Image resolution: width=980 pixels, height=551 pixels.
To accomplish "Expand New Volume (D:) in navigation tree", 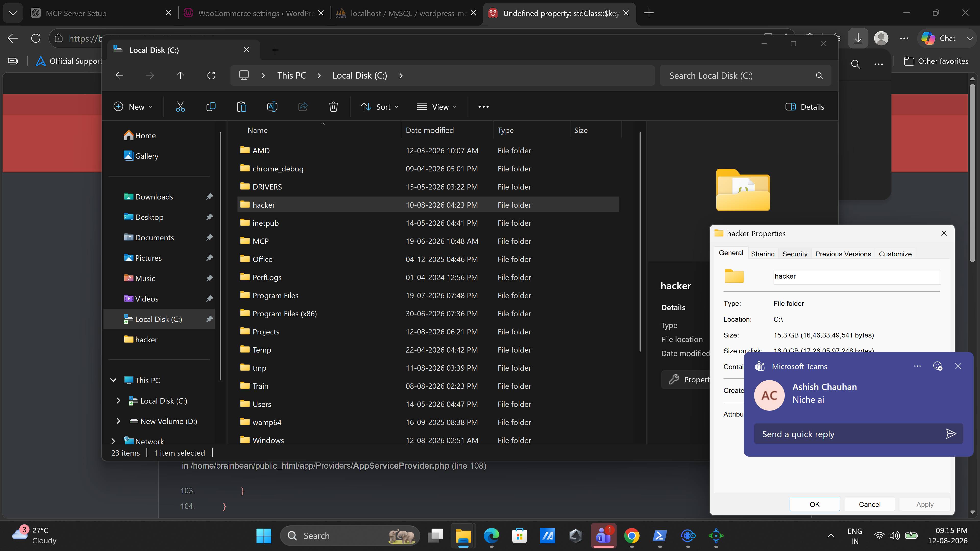I will pyautogui.click(x=118, y=421).
